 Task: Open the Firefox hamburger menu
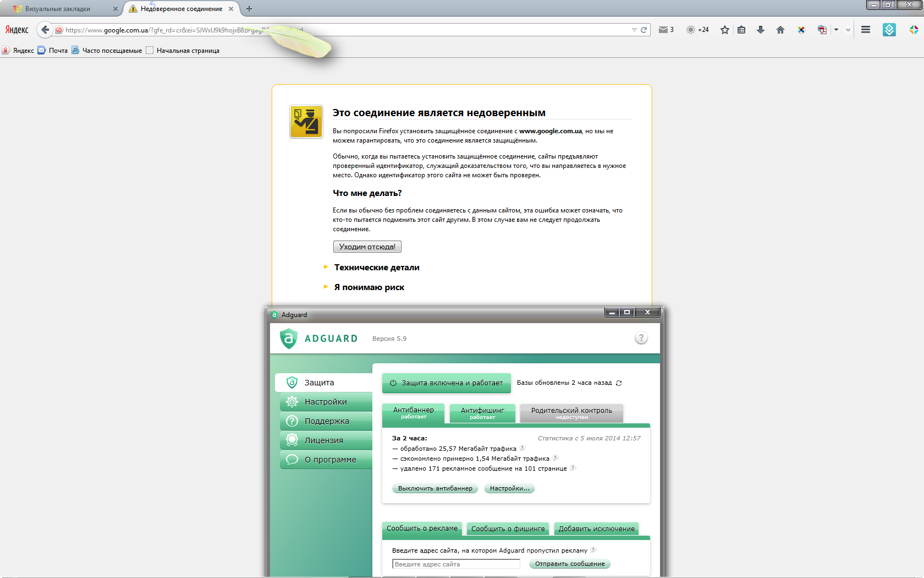pos(866,30)
